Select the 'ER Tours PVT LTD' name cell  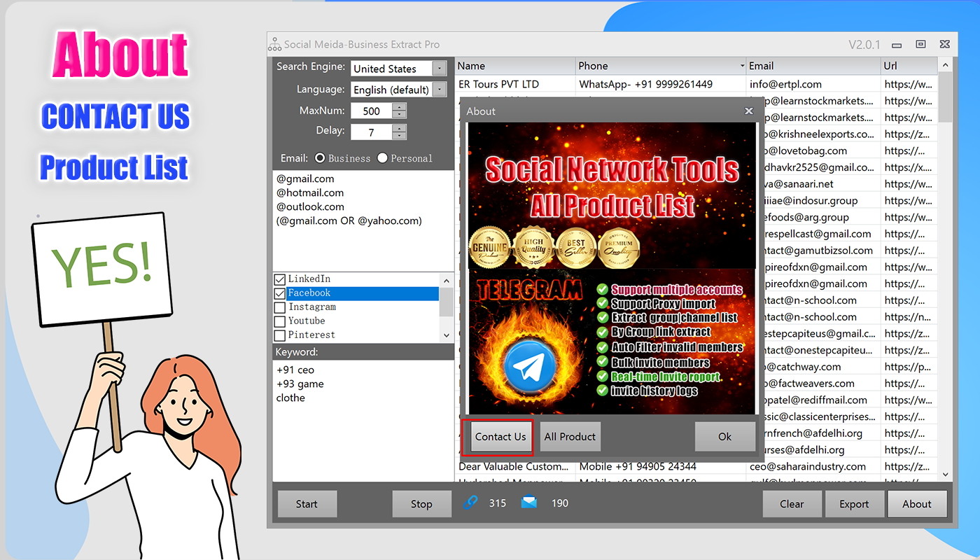coord(515,84)
